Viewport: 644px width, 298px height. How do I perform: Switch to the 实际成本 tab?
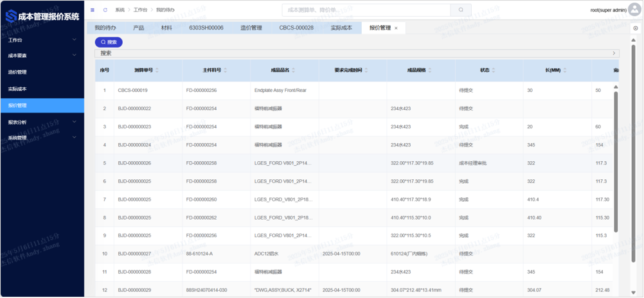(x=341, y=28)
